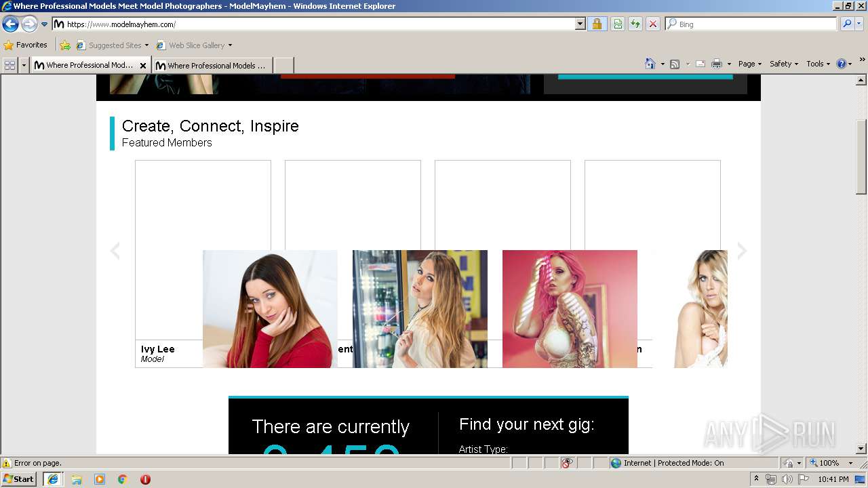This screenshot has width=868, height=488.
Task: Open search provider options dropdown
Action: pyautogui.click(x=859, y=24)
